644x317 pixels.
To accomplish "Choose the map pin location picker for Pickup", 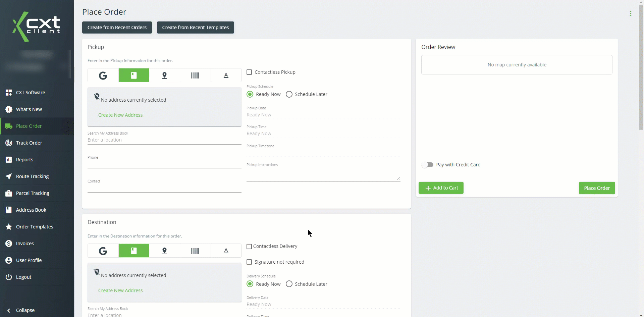I will click(x=164, y=75).
